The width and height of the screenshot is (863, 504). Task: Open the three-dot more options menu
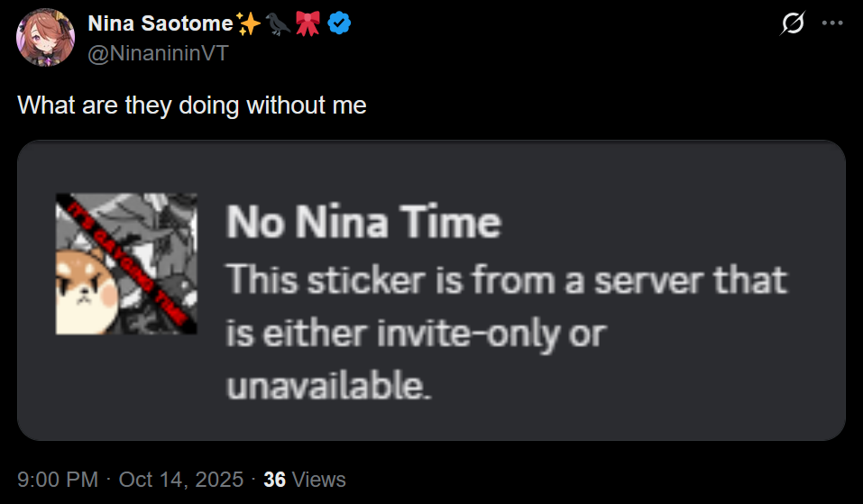[831, 24]
